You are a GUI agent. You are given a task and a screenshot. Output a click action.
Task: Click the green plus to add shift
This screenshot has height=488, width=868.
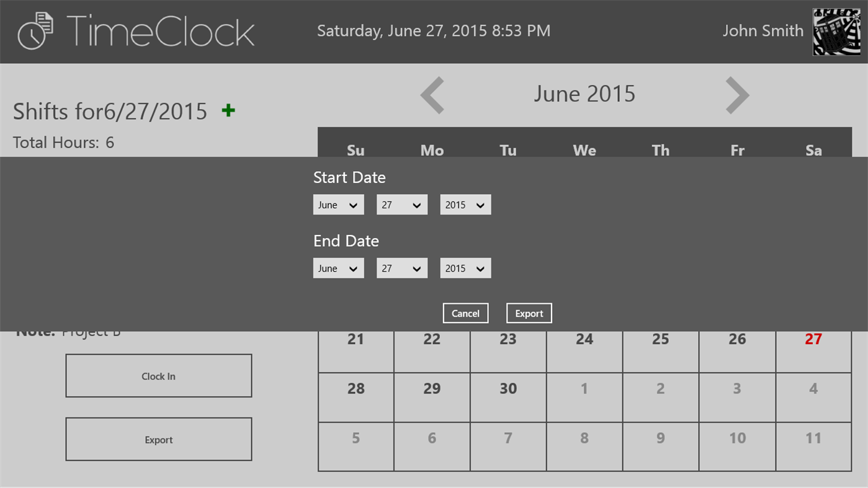228,110
